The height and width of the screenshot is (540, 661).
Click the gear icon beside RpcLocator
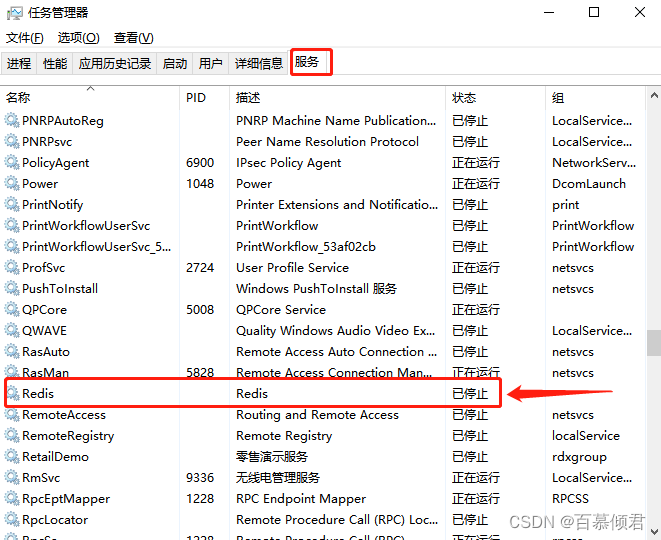click(x=12, y=520)
